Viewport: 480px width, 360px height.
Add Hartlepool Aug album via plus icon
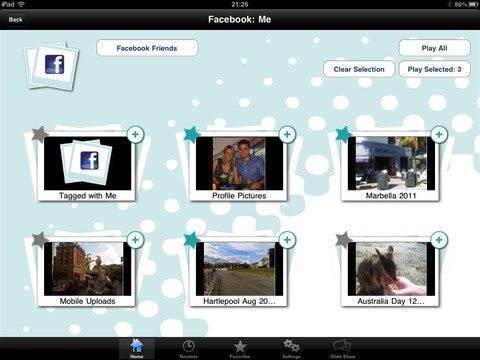pyautogui.click(x=287, y=240)
